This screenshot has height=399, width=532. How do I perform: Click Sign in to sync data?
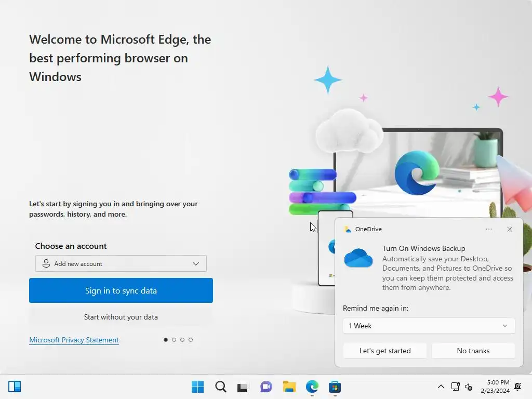click(121, 290)
